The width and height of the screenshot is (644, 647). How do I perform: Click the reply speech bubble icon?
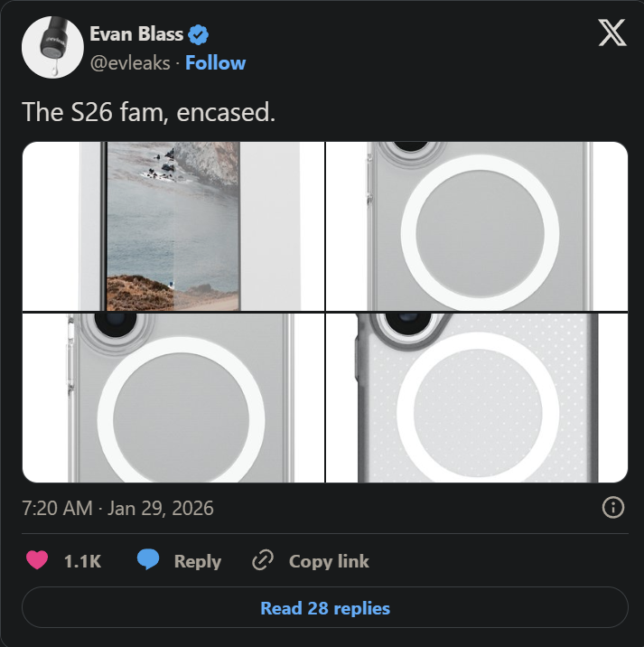pos(148,561)
